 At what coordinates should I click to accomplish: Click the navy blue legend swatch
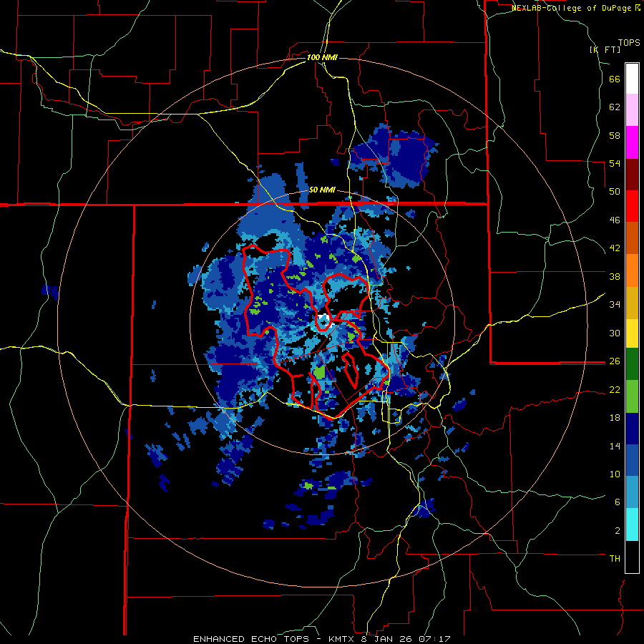[x=632, y=429]
